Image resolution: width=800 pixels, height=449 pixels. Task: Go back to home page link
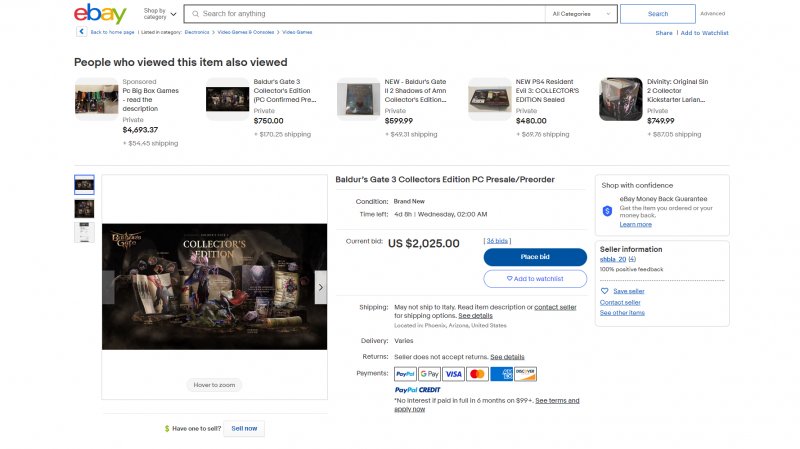112,32
